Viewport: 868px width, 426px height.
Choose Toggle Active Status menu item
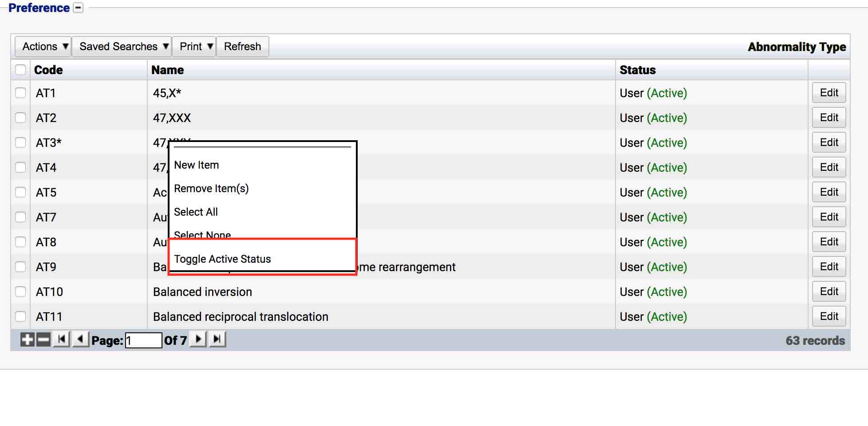222,259
